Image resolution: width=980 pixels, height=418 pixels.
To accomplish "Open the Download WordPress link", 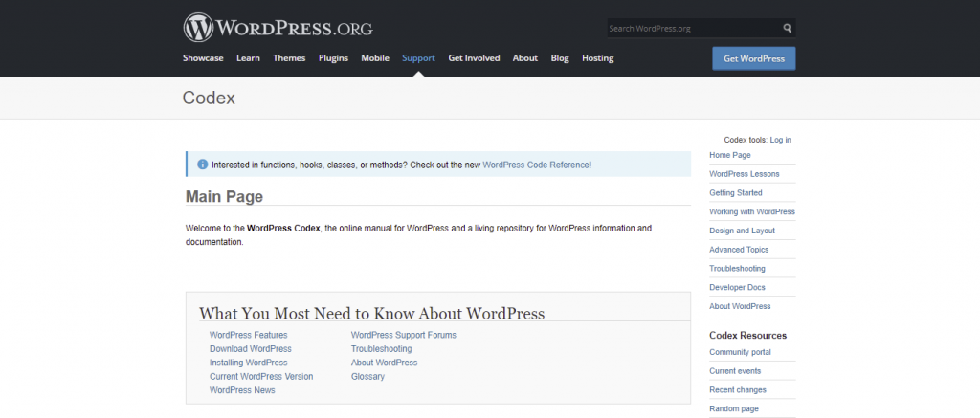I will point(251,348).
